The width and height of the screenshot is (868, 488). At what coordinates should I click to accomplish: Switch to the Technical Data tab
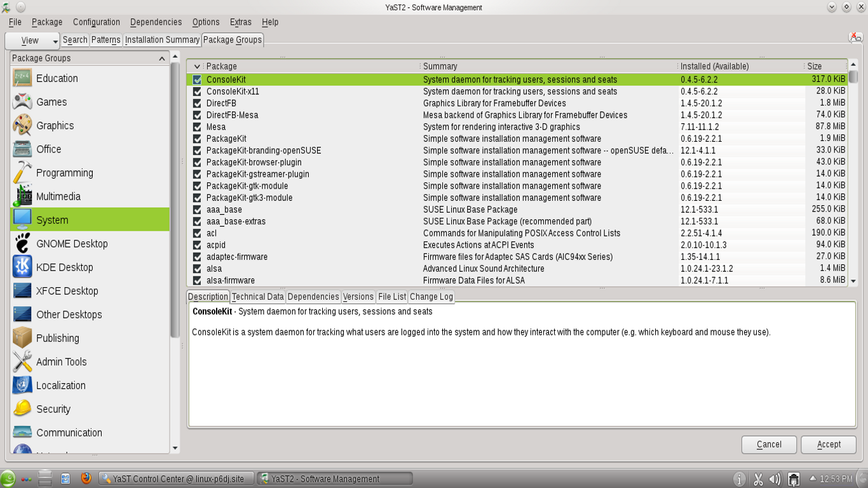pos(257,297)
